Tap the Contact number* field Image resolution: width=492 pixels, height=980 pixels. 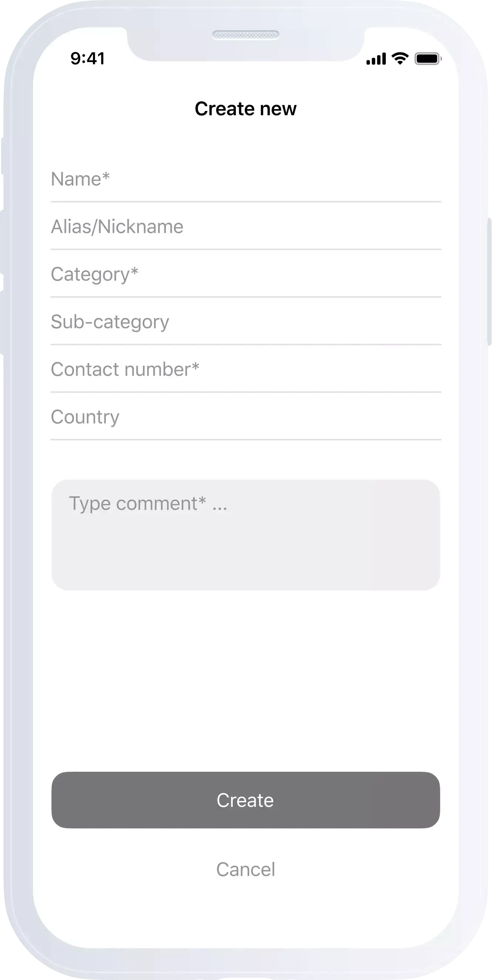pyautogui.click(x=245, y=369)
